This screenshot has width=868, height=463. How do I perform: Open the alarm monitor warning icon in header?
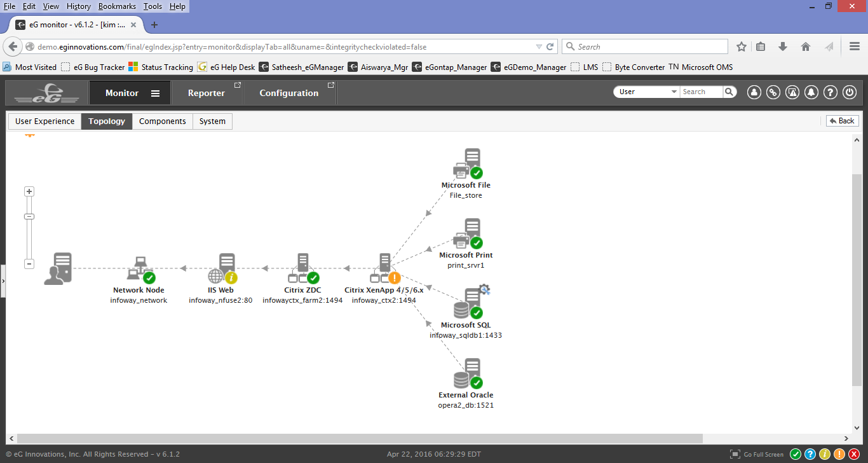(x=792, y=92)
